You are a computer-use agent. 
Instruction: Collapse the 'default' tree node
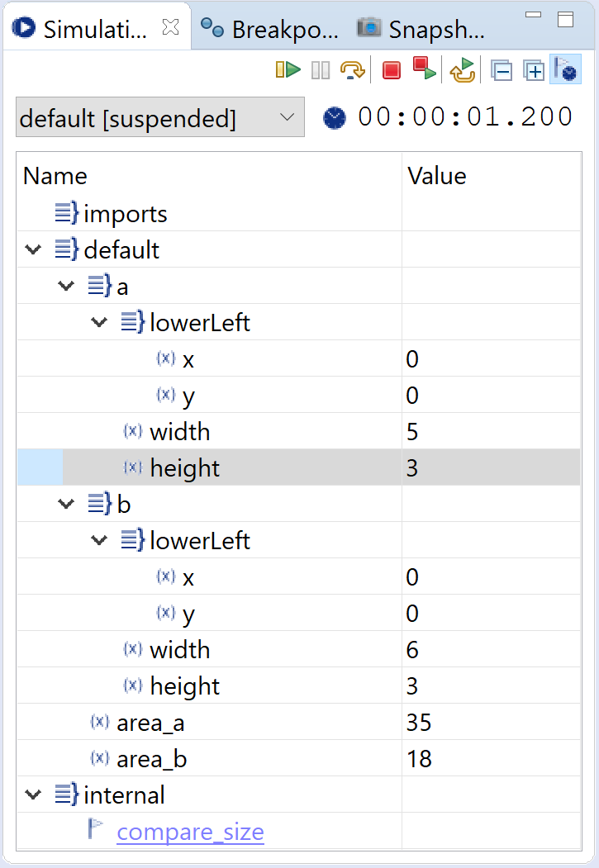pyautogui.click(x=33, y=249)
